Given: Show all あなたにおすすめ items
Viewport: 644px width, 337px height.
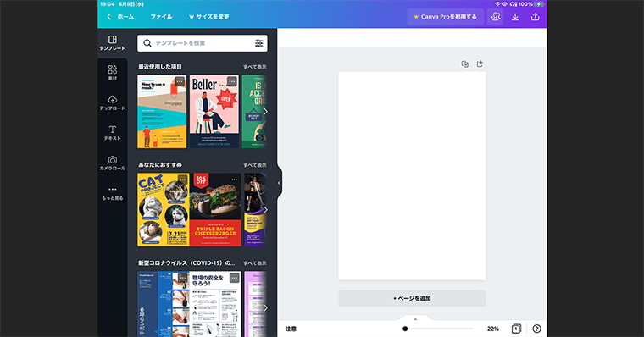Looking at the screenshot, I should click(255, 165).
